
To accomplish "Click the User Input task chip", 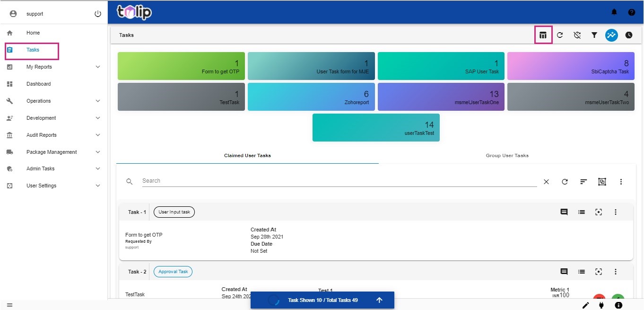I will pyautogui.click(x=174, y=212).
